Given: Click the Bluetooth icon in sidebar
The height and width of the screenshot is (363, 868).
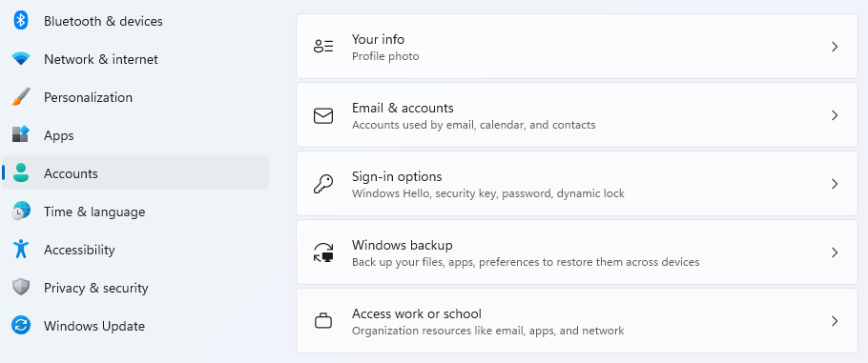Looking at the screenshot, I should (x=21, y=21).
